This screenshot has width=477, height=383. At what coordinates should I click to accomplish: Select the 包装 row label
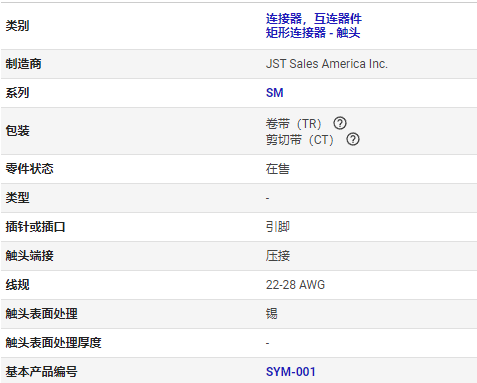click(17, 131)
